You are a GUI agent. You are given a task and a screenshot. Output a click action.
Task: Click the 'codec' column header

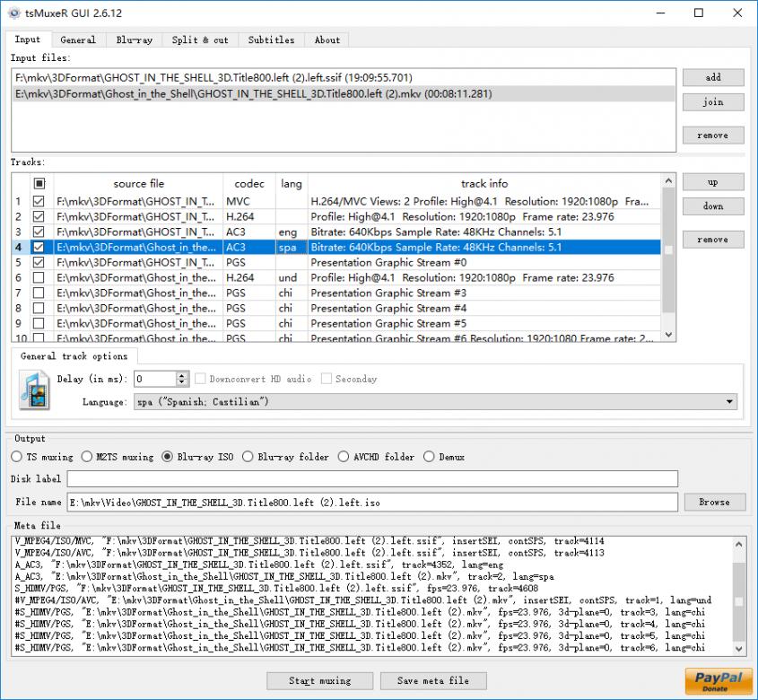click(x=249, y=183)
